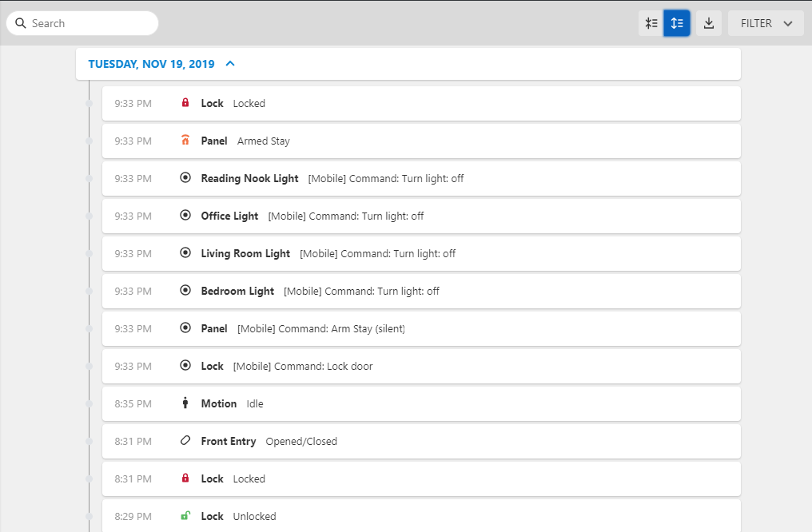812x532 pixels.
Task: Click the magnifier icon in the search box
Action: pyautogui.click(x=21, y=23)
